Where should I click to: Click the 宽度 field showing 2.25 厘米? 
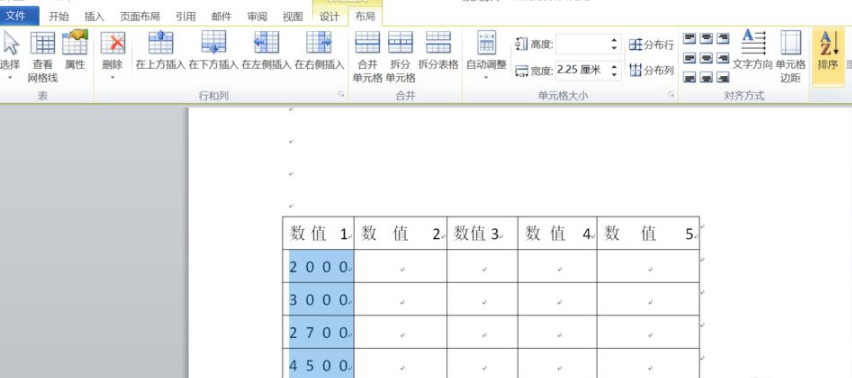(581, 70)
